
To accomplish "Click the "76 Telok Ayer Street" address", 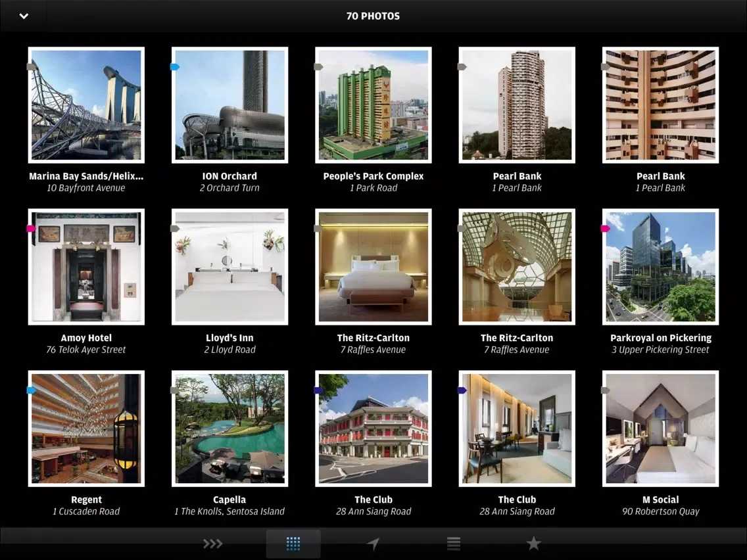I will pyautogui.click(x=86, y=350).
